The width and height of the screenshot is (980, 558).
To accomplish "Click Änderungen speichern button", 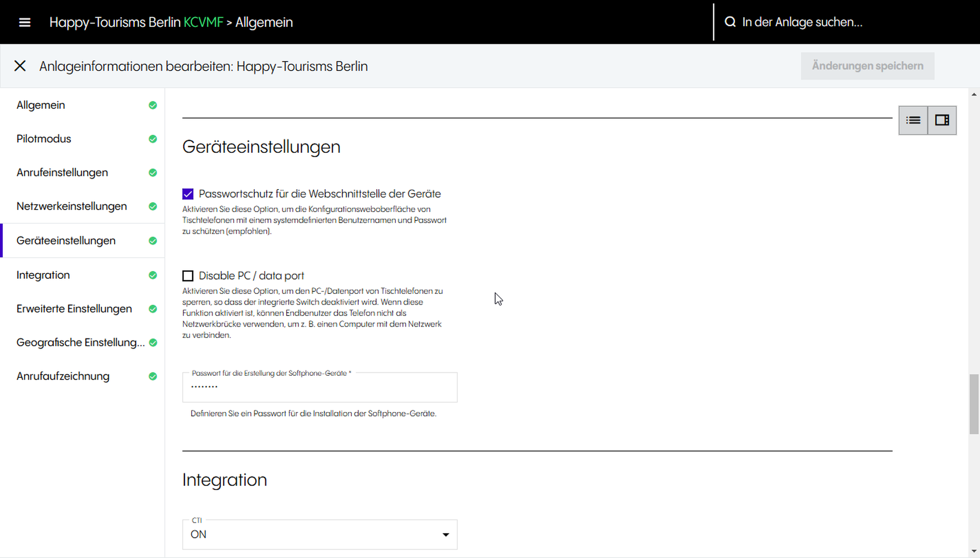I will pos(867,66).
